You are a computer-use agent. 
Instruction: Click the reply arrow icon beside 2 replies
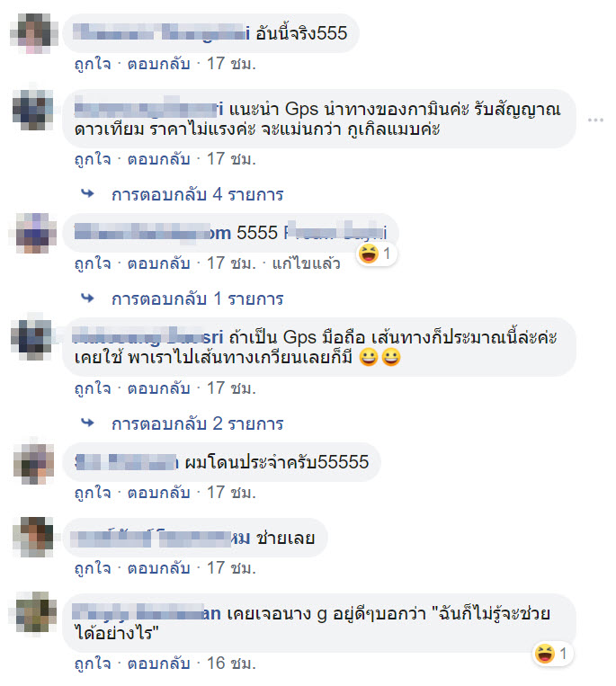point(87,423)
